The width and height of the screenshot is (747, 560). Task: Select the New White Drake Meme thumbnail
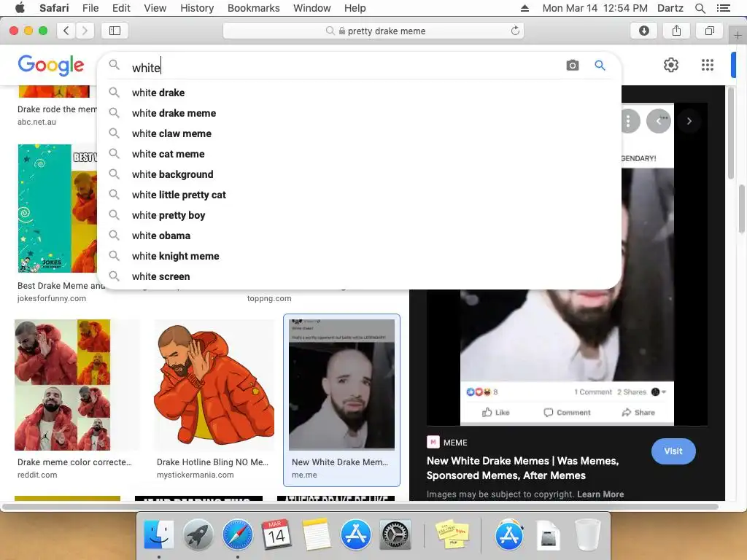pyautogui.click(x=341, y=385)
